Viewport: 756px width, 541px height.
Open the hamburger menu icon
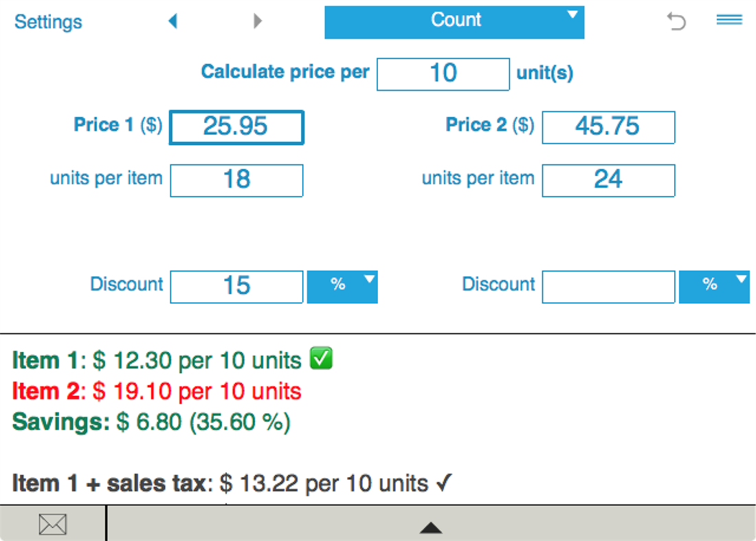729,21
